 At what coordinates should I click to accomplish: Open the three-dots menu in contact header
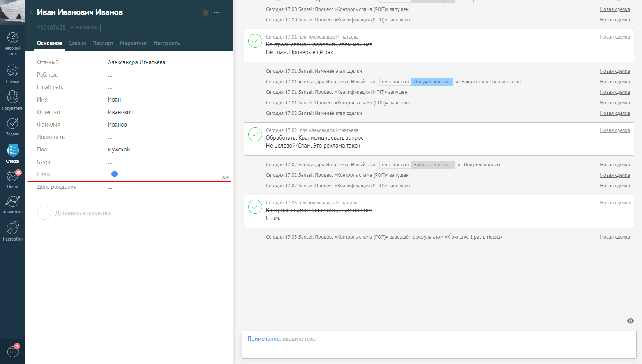217,12
